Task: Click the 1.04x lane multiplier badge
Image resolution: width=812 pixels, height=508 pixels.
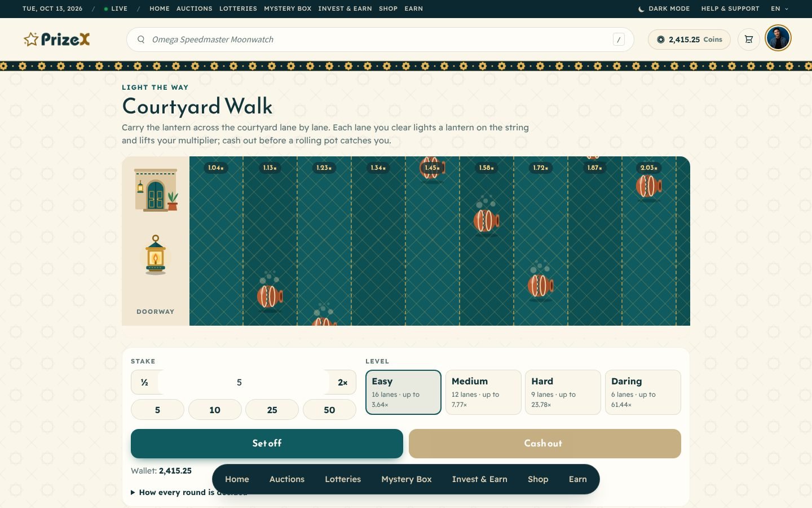Action: click(216, 168)
